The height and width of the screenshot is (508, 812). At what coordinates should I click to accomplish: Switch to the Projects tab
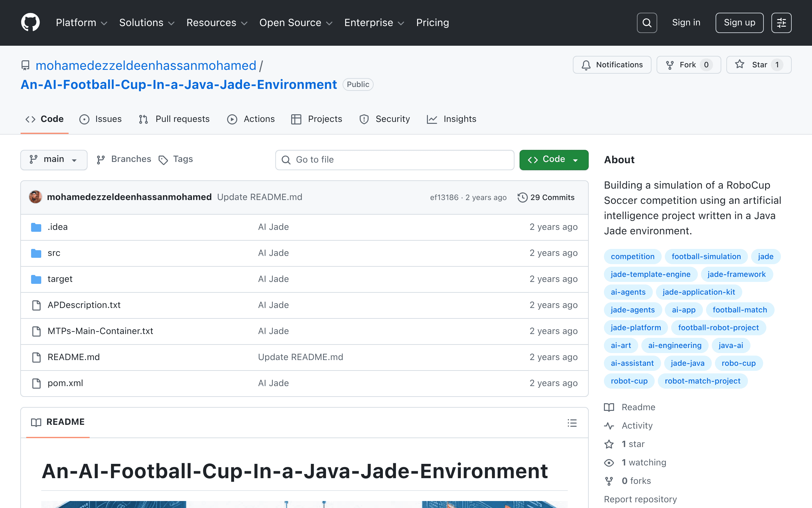pos(317,119)
